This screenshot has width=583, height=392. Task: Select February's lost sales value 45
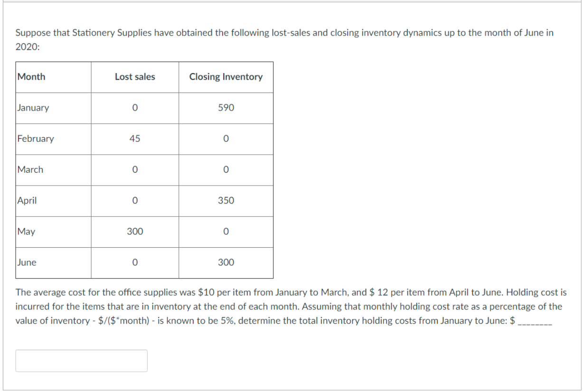[x=134, y=139]
